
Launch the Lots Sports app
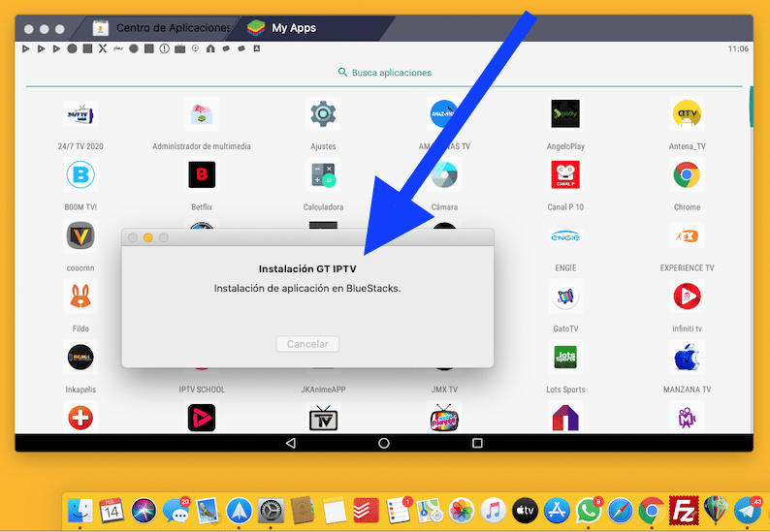(565, 358)
